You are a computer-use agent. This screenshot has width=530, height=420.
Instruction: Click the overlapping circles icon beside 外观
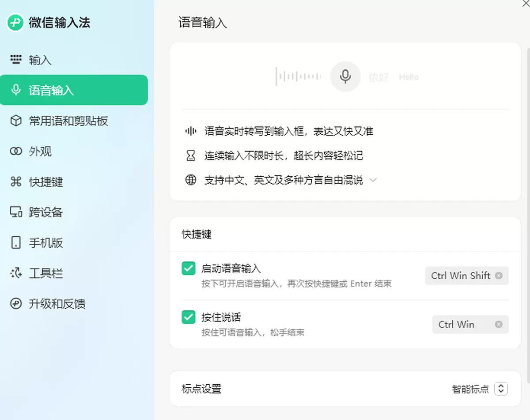(x=16, y=151)
